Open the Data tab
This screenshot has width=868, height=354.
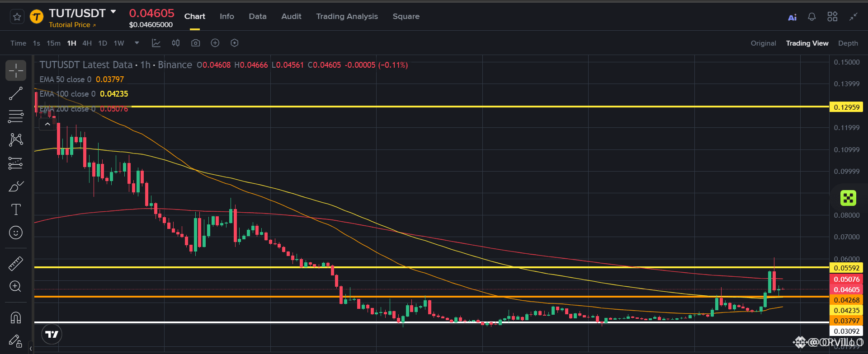point(258,16)
